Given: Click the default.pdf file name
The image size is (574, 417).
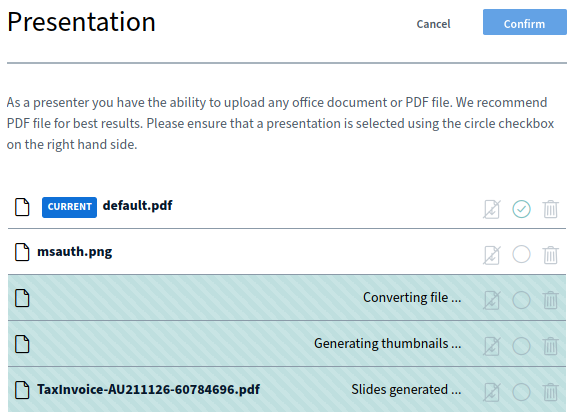Looking at the screenshot, I should [x=137, y=206].
